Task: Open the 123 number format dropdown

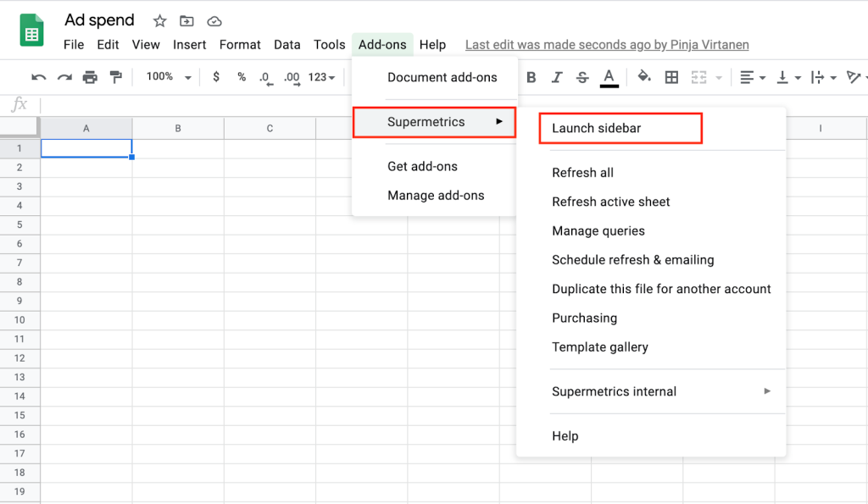Action: click(321, 77)
